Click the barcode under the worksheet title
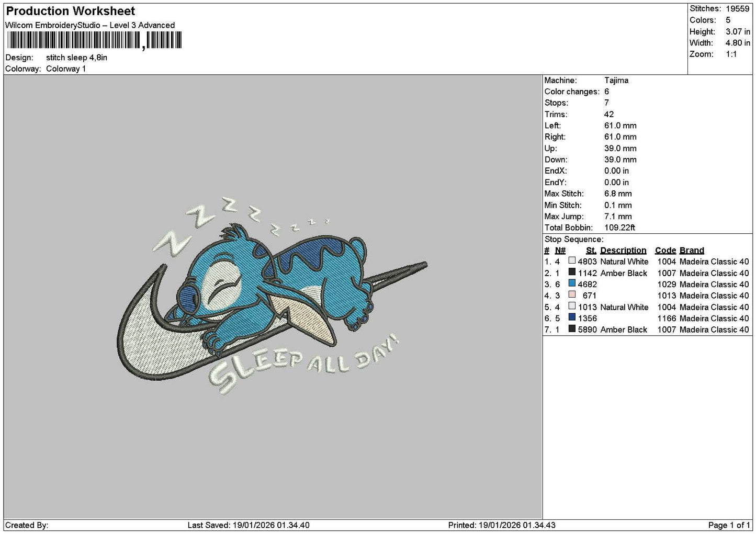Image resolution: width=756 pixels, height=534 pixels. (x=94, y=40)
